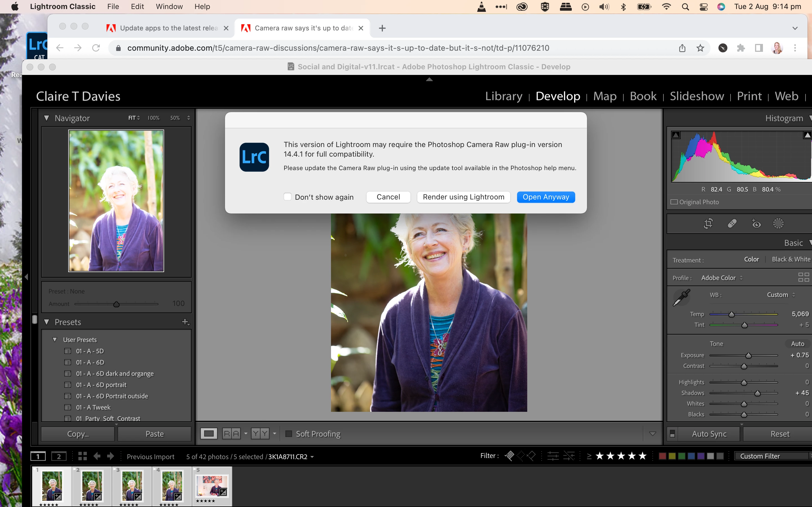Check the Don't show again checkbox
Image resolution: width=812 pixels, height=507 pixels.
pos(288,197)
